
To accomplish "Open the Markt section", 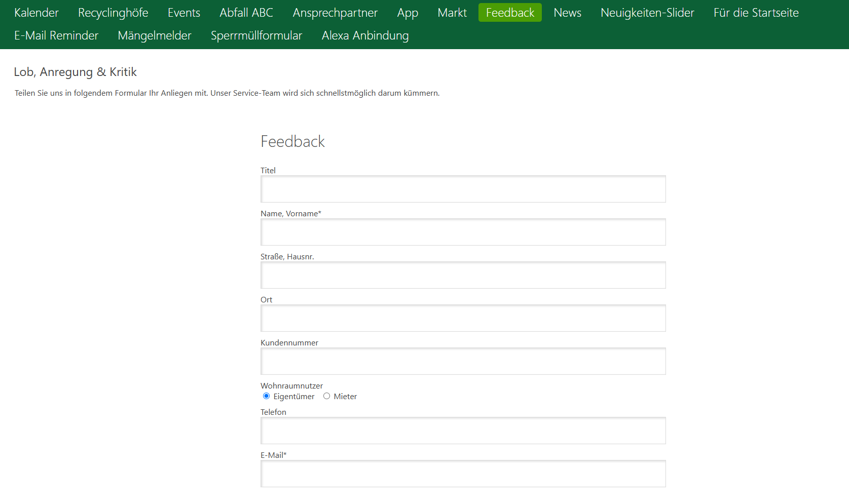I will (x=452, y=13).
